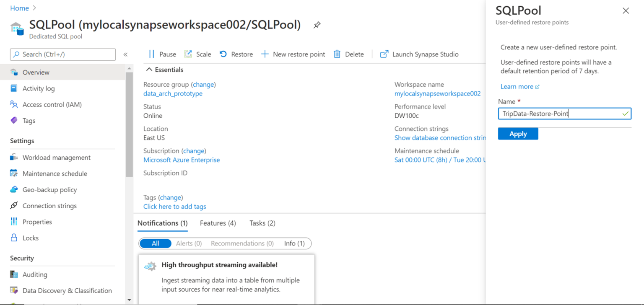Filter notifications to show only Alerts
The height and width of the screenshot is (305, 644).
pyautogui.click(x=189, y=243)
